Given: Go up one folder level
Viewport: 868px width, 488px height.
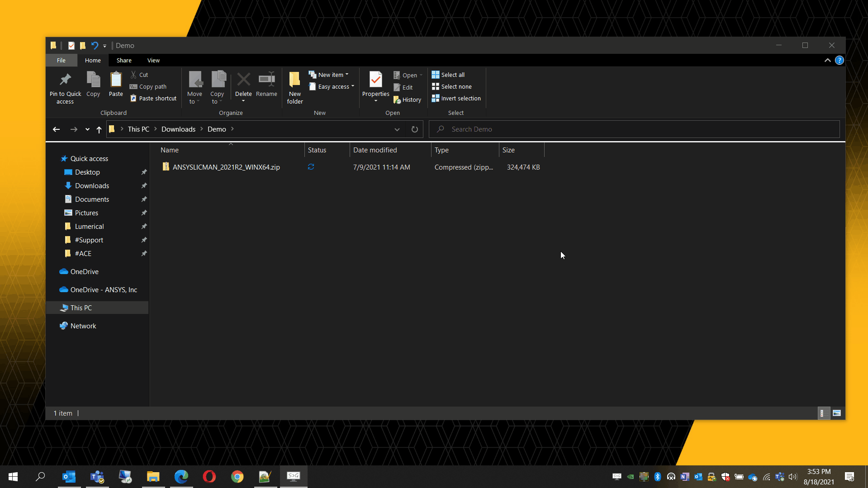Looking at the screenshot, I should coord(99,129).
